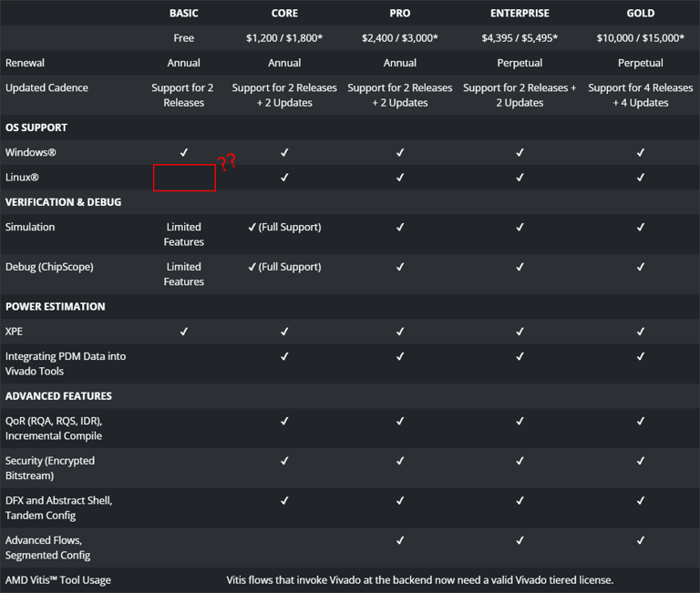
Task: Click the Linux checkmark under ENTERPRISE
Action: [x=520, y=178]
